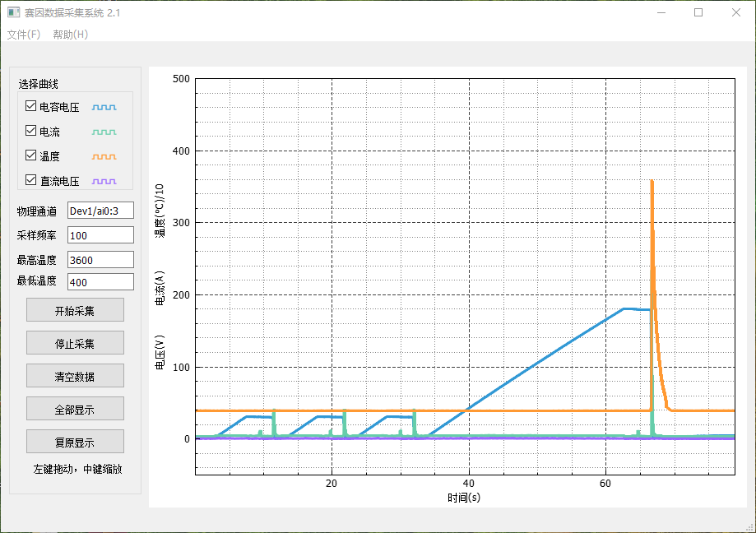The image size is (756, 533).
Task: Click the 最低温度 input field showing 400
Action: (x=100, y=282)
